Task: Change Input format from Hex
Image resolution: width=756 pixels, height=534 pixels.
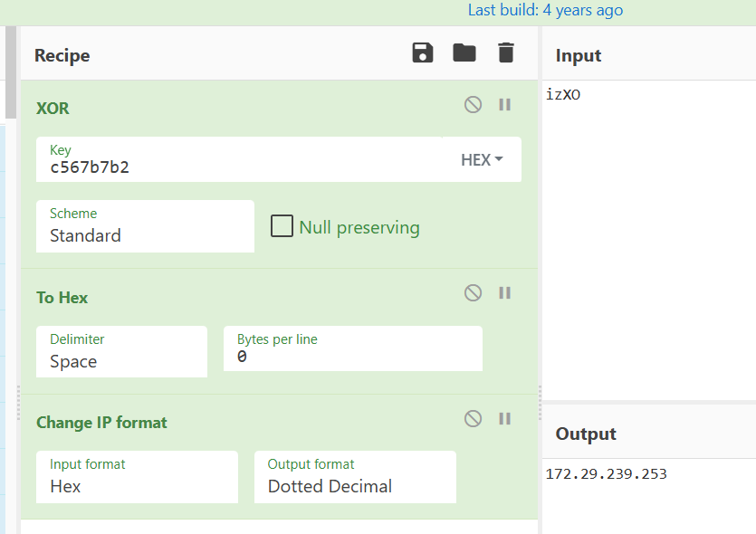Action: pos(137,477)
